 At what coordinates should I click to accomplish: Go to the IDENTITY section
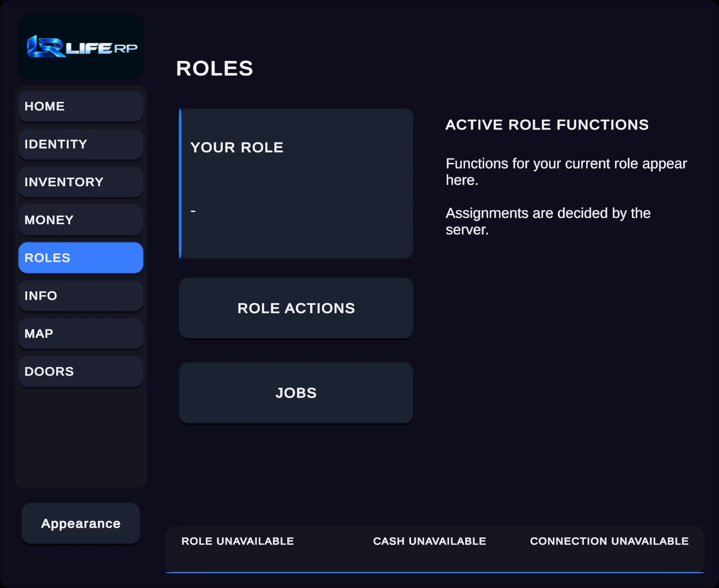81,144
